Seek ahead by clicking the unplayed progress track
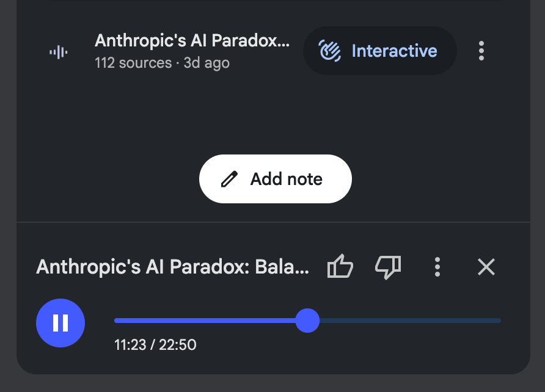Screen dimensions: 545x392 (409, 321)
